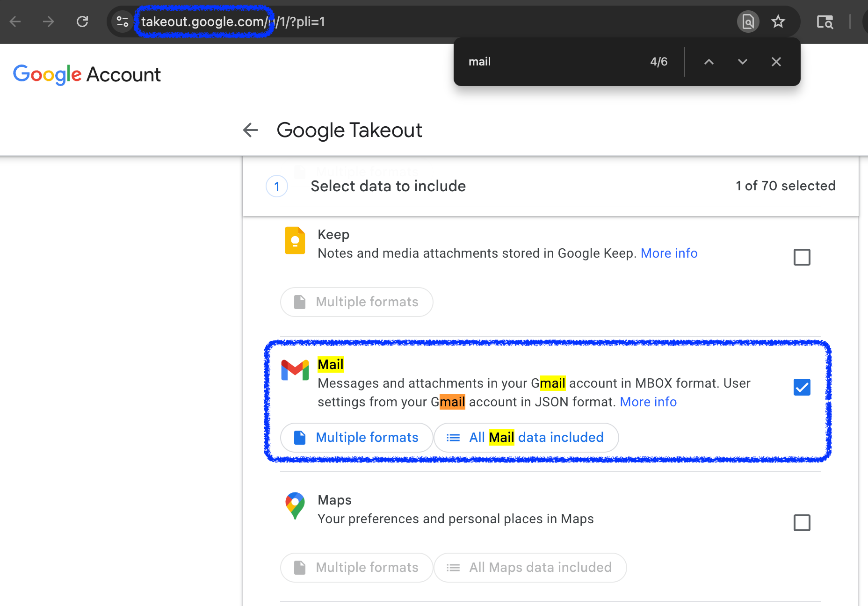Click Mail's 'Multiple formats' button
This screenshot has width=868, height=606.
point(357,438)
